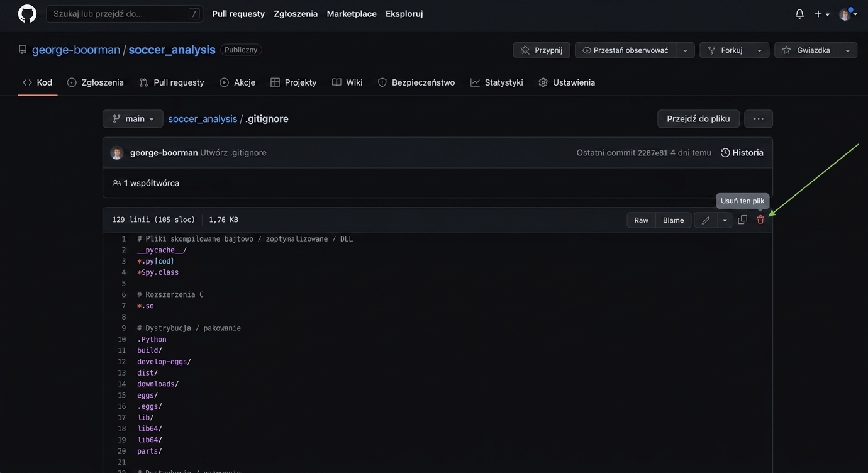The height and width of the screenshot is (473, 868).
Task: Click the search or jump-to field
Action: click(125, 14)
